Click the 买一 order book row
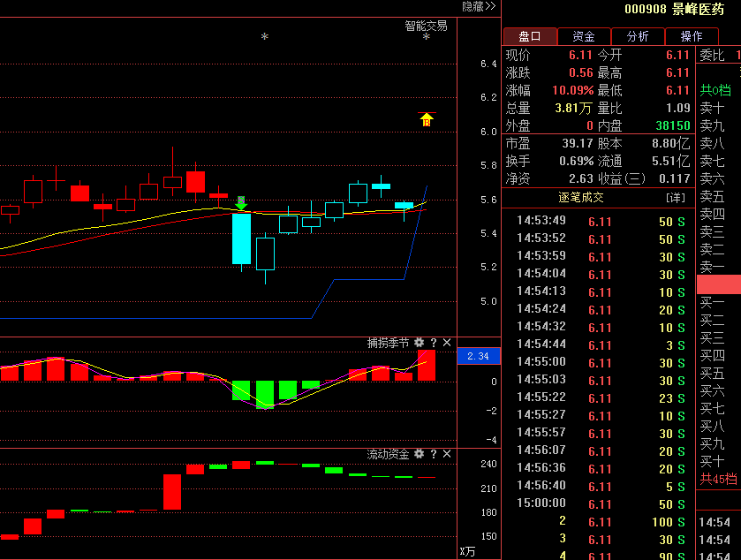The width and height of the screenshot is (741, 560). (x=719, y=302)
